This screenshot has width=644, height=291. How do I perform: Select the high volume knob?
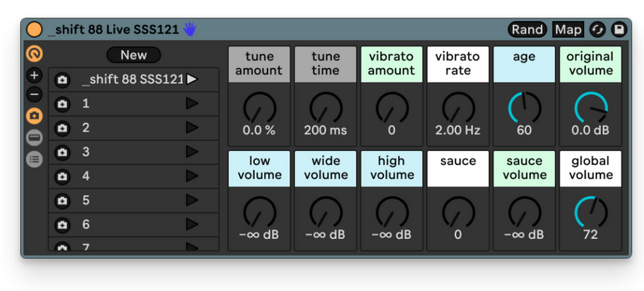coord(392,212)
